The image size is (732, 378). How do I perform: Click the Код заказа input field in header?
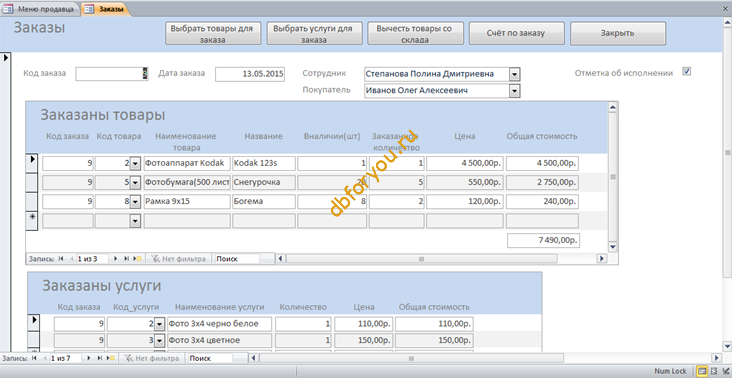coord(112,74)
